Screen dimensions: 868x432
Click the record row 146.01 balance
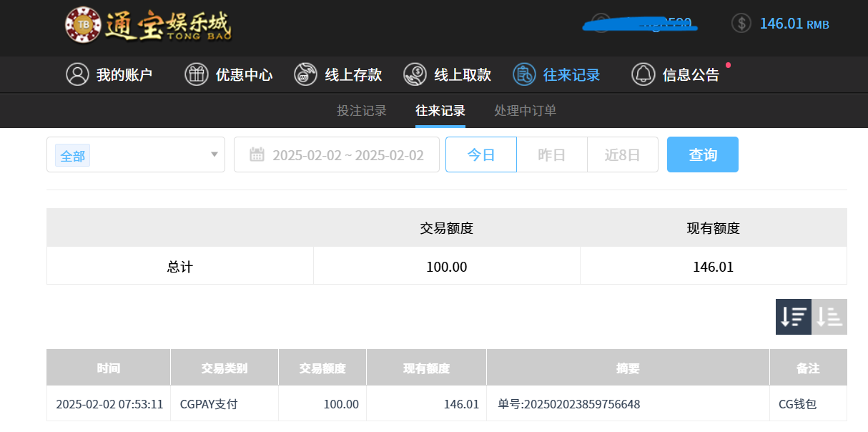461,404
